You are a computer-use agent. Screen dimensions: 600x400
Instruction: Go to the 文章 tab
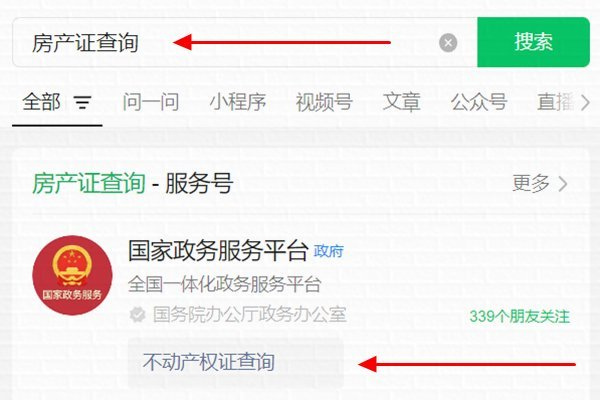(x=402, y=102)
